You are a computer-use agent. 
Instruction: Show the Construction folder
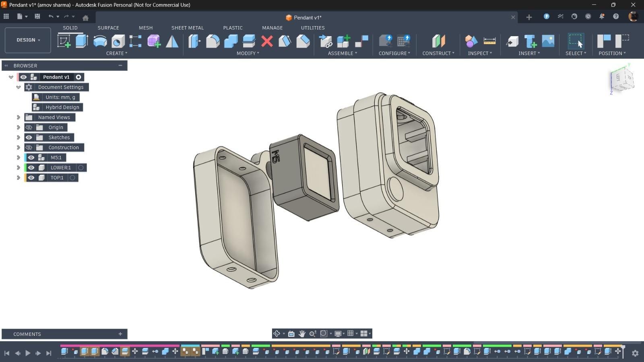point(29,148)
